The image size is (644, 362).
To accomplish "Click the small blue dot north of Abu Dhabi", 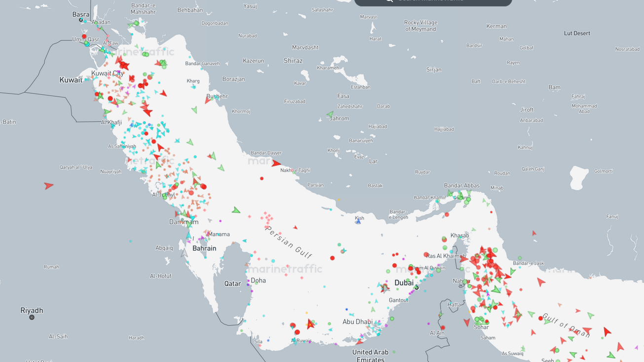I will pos(347,310).
